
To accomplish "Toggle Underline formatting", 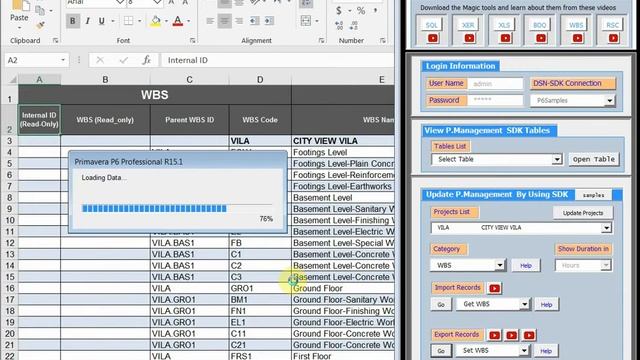I will coord(101,21).
